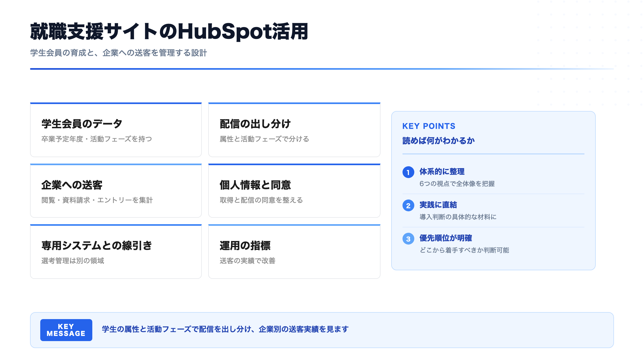The height and width of the screenshot is (362, 644).
Task: Click the text どこから着手すべきか判断可能
Action: point(464,250)
